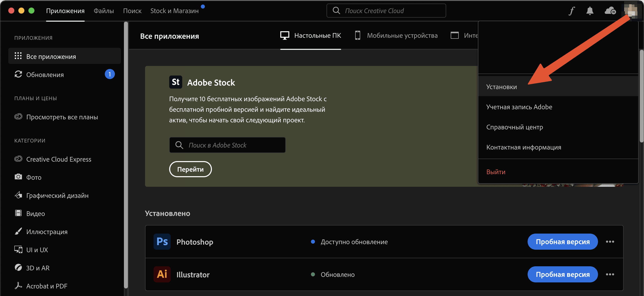Switch to the Файлы tab

104,11
